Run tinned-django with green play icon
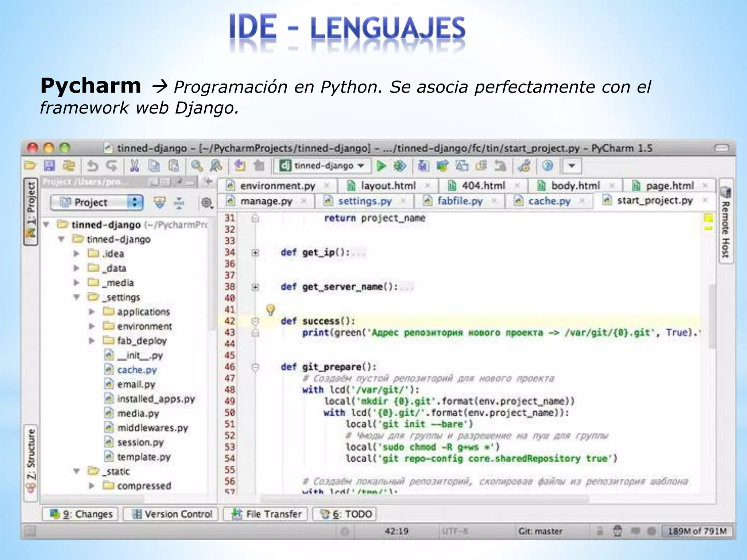747x560 pixels. click(381, 166)
